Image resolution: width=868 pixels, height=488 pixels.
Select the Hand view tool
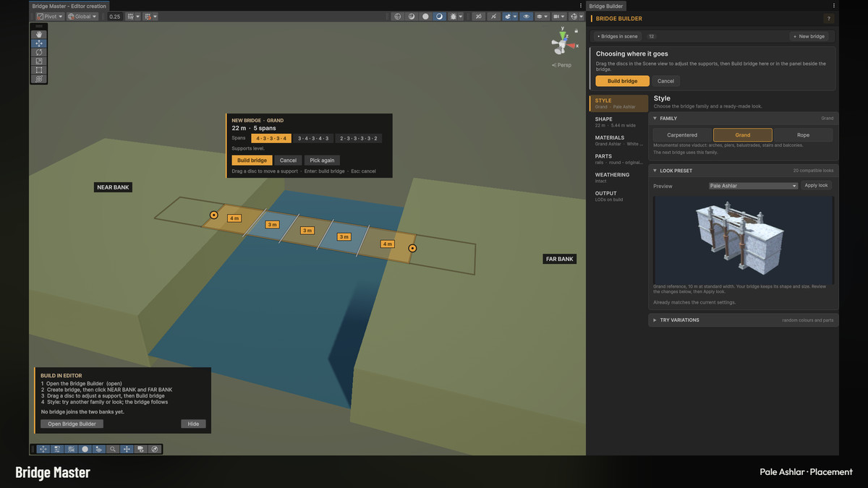(39, 34)
